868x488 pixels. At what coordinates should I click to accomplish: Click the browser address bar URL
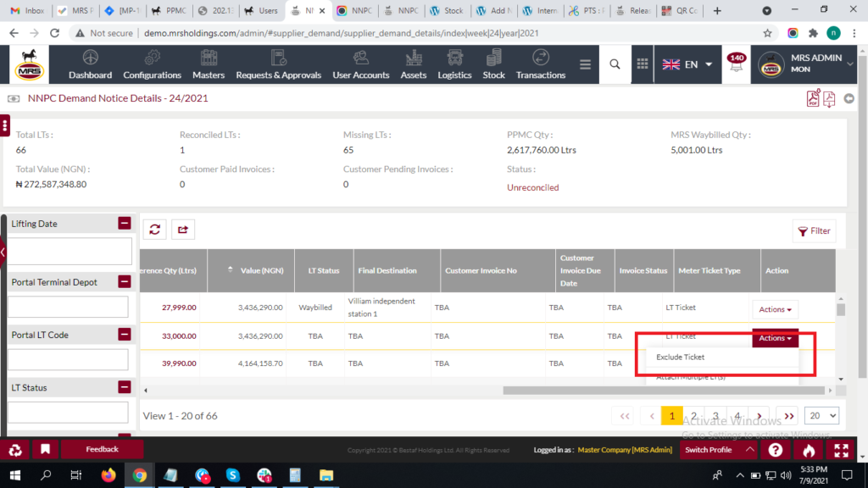[x=341, y=33]
